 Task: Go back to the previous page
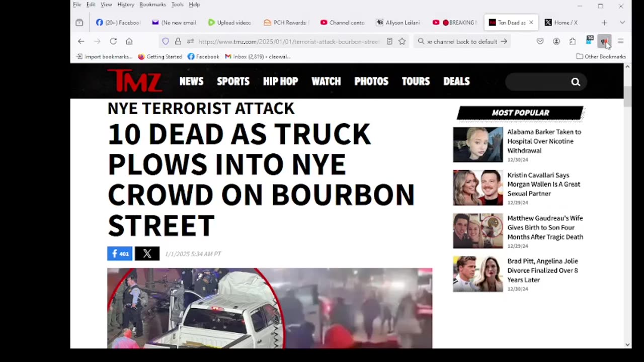[81, 41]
